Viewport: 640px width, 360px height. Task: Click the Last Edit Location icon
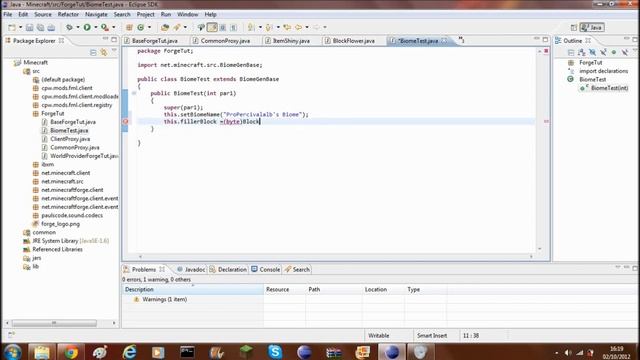click(287, 27)
